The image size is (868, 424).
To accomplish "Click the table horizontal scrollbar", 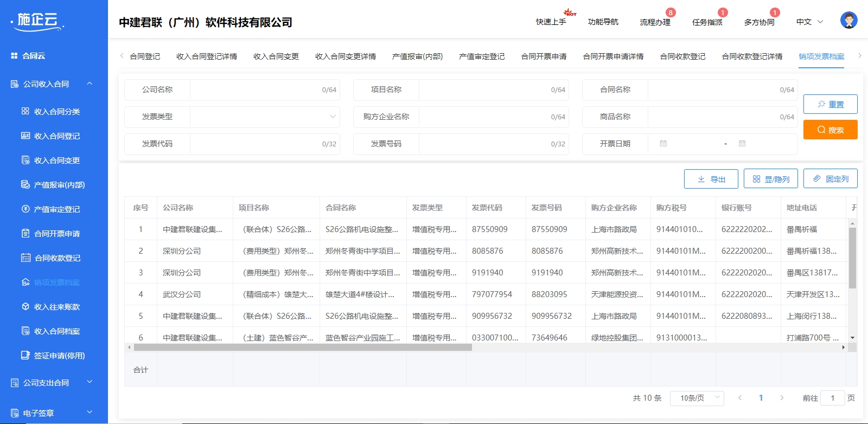I will coord(303,347).
